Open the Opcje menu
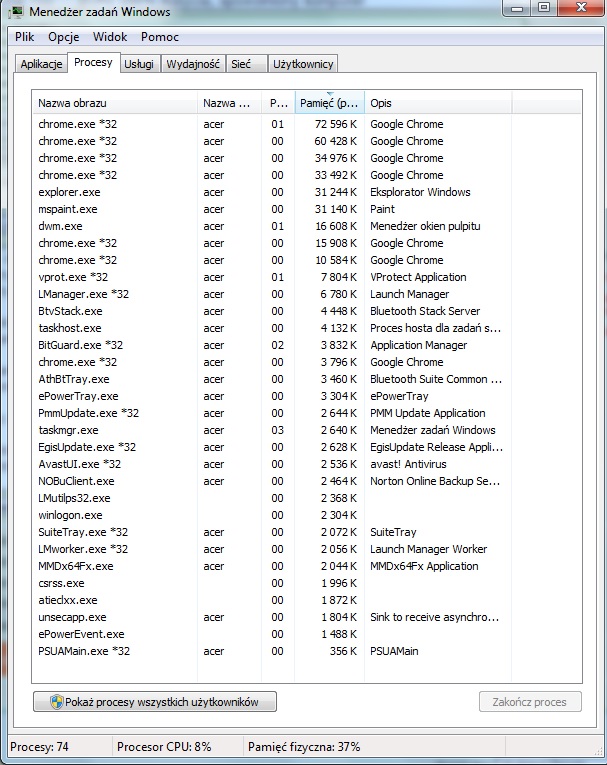 pyautogui.click(x=63, y=37)
